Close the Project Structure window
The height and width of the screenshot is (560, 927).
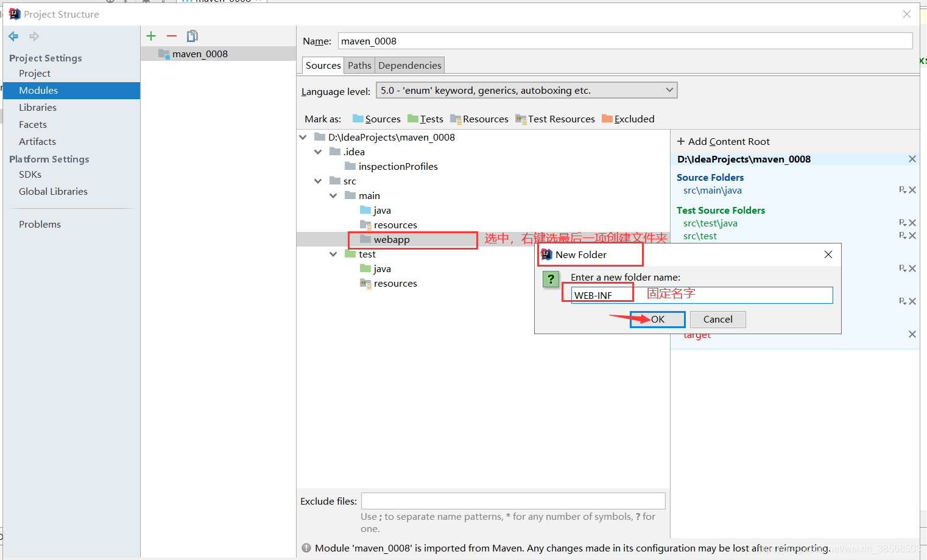[x=907, y=14]
